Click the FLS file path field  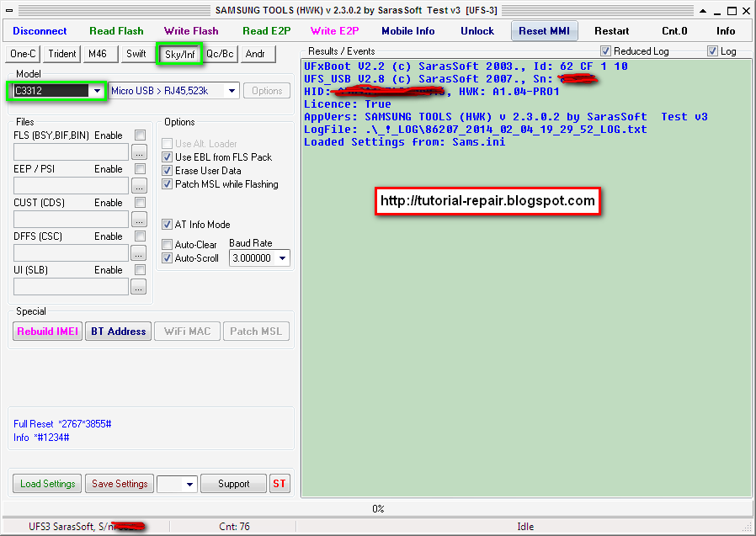pyautogui.click(x=71, y=151)
